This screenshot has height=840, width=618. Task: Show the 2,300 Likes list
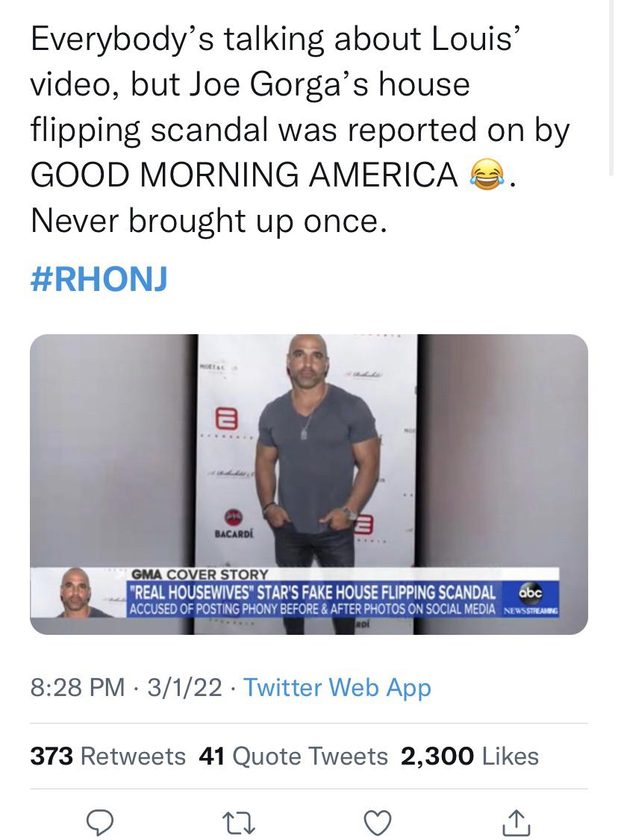(469, 756)
